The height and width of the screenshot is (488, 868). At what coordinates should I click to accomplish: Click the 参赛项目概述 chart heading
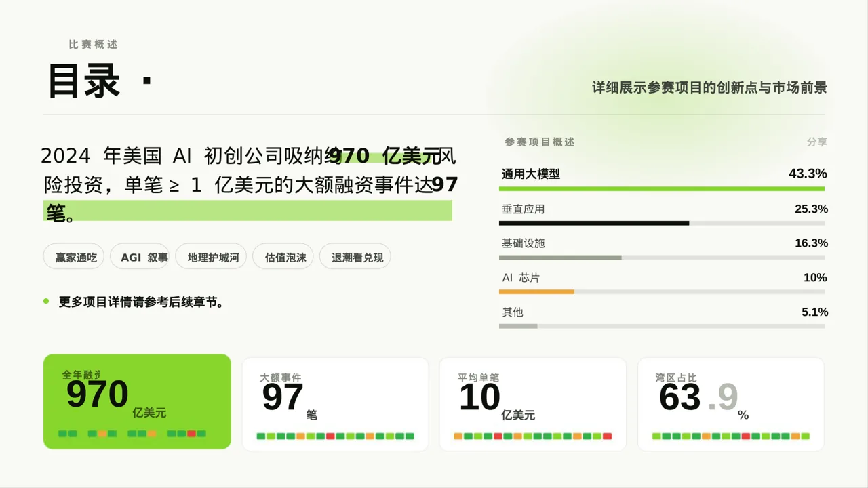point(539,142)
